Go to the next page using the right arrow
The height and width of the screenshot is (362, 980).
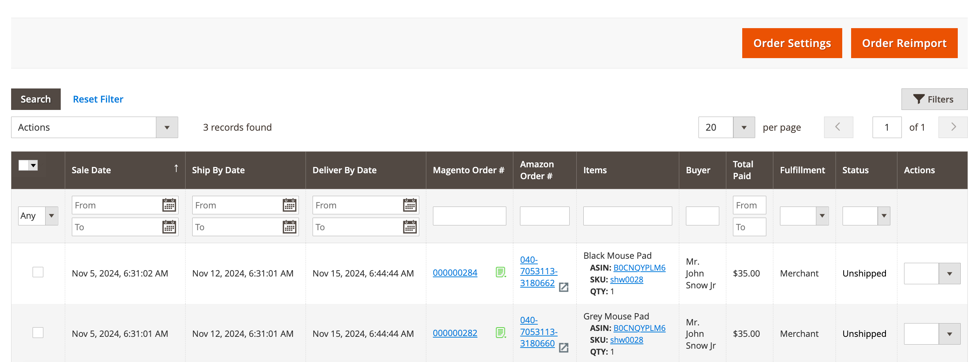point(953,127)
